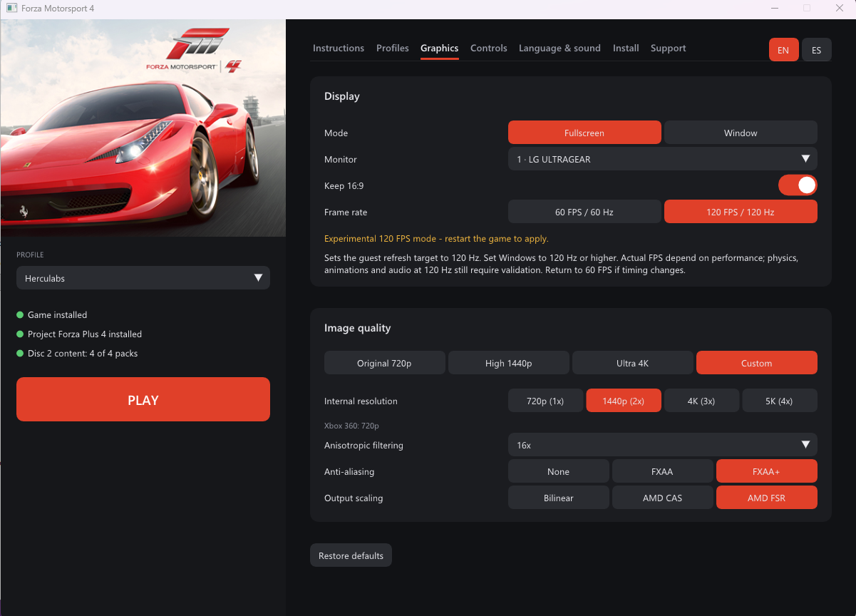Click the Xbox 360: 720p note
Screen dimensions: 856x616
351,426
